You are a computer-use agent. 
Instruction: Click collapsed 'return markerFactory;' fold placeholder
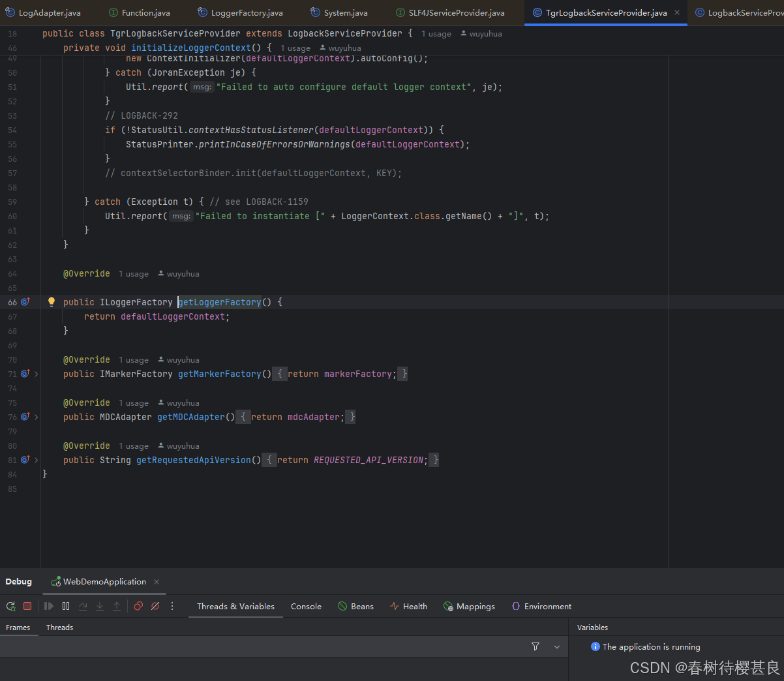click(340, 374)
